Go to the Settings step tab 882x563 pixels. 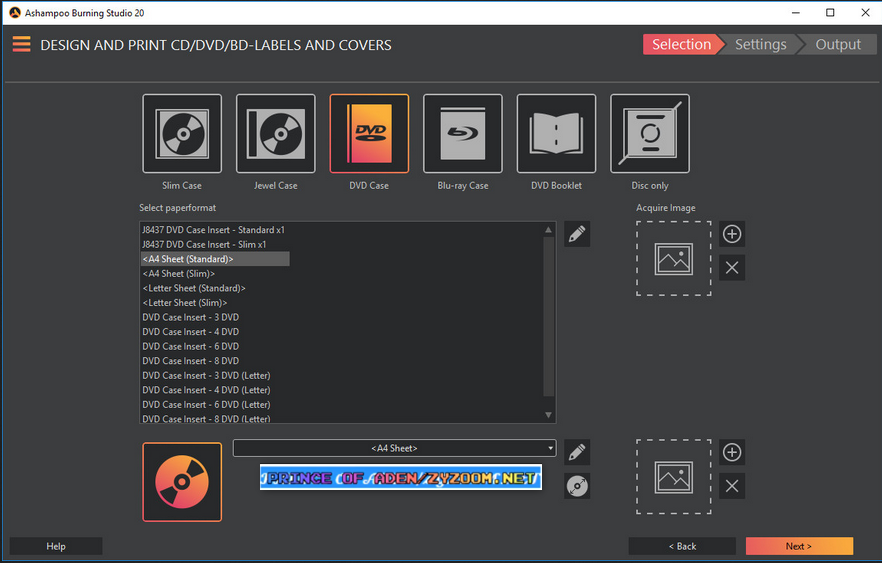760,44
